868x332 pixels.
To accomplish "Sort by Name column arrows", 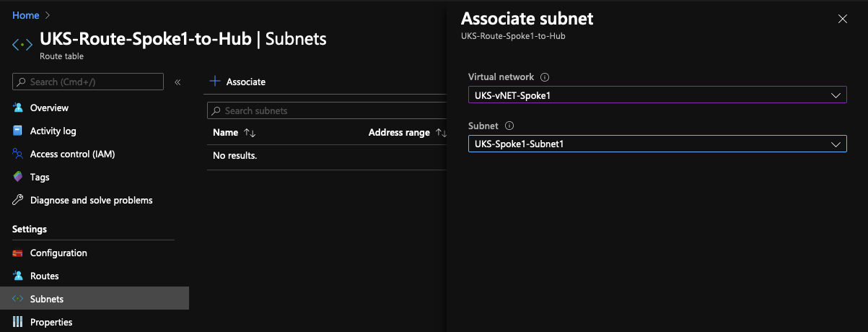I will click(x=250, y=133).
